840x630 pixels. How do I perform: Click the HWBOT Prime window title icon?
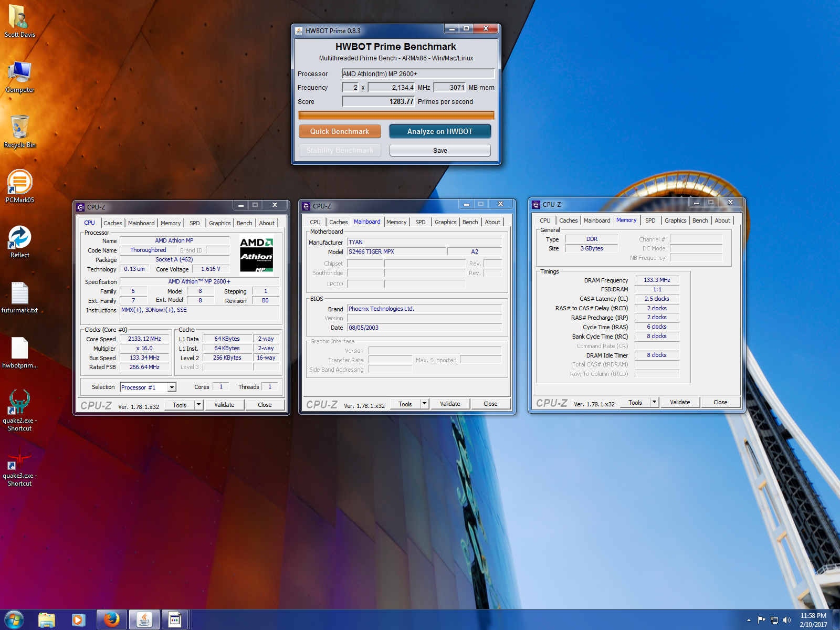[299, 30]
